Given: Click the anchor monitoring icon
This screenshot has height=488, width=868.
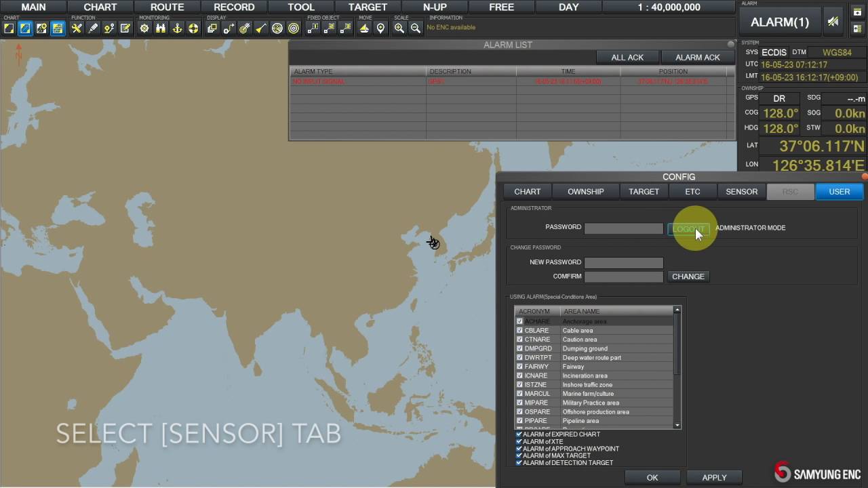Looking at the screenshot, I should [177, 28].
